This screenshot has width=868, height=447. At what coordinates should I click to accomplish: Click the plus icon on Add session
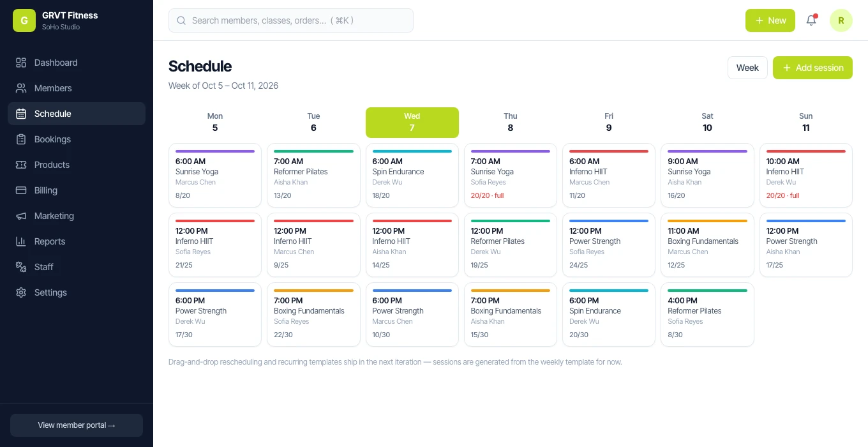(x=787, y=68)
